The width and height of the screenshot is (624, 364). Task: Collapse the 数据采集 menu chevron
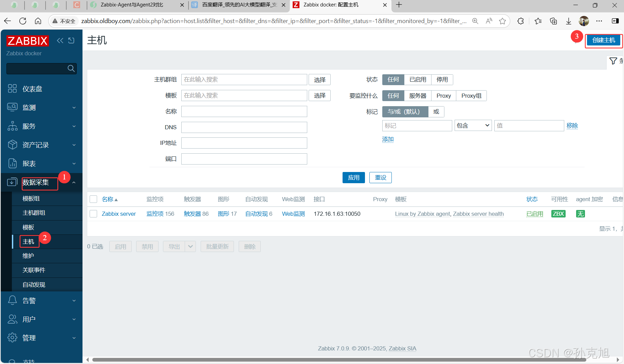click(x=74, y=183)
